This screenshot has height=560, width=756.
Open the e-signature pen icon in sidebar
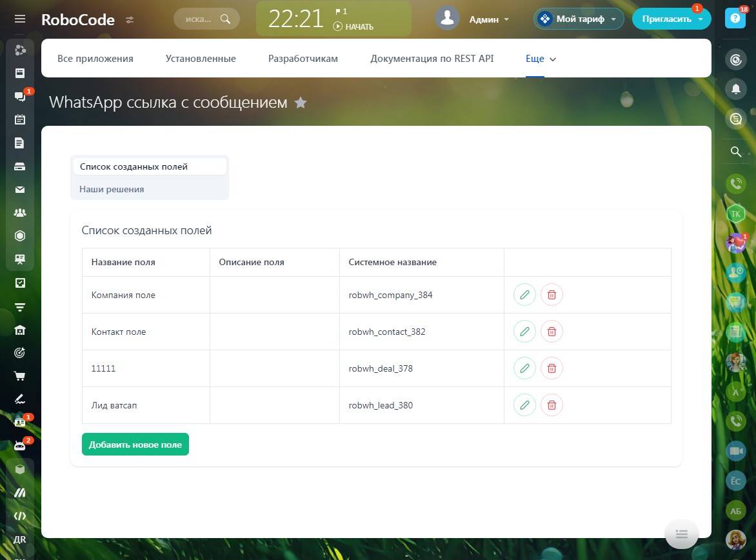click(x=20, y=399)
